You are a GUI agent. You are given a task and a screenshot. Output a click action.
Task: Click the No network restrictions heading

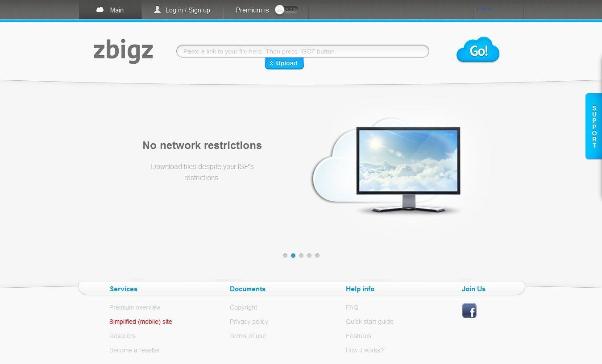coord(202,145)
